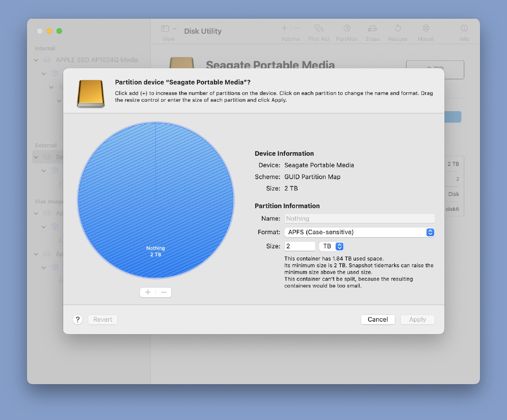Click the container cube icon under APPLE SSD
This screenshot has width=507, height=420.
click(55, 73)
